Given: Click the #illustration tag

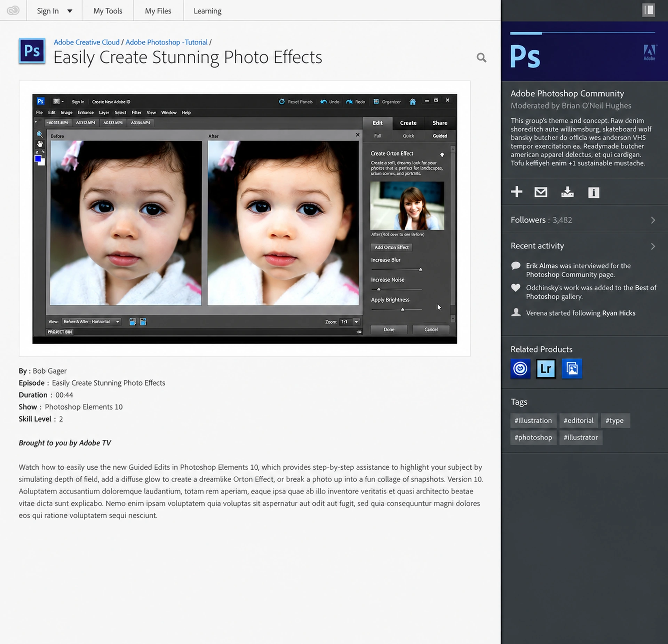Looking at the screenshot, I should click(533, 420).
